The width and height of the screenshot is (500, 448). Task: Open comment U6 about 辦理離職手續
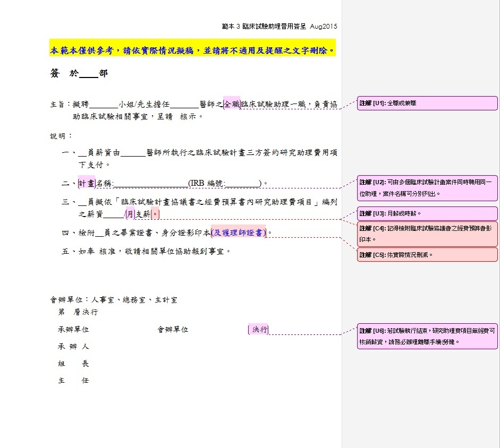(x=427, y=337)
